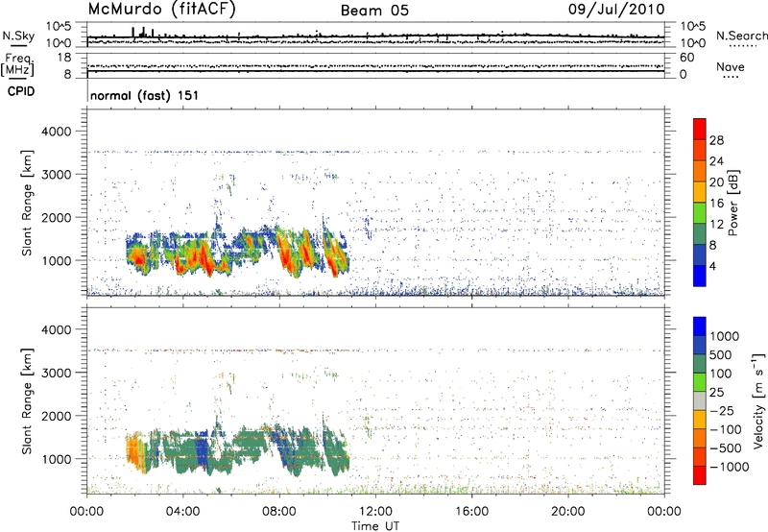Click the 1000 tick on velocity panel
Viewport: 768px width, 532px height.
[56, 459]
